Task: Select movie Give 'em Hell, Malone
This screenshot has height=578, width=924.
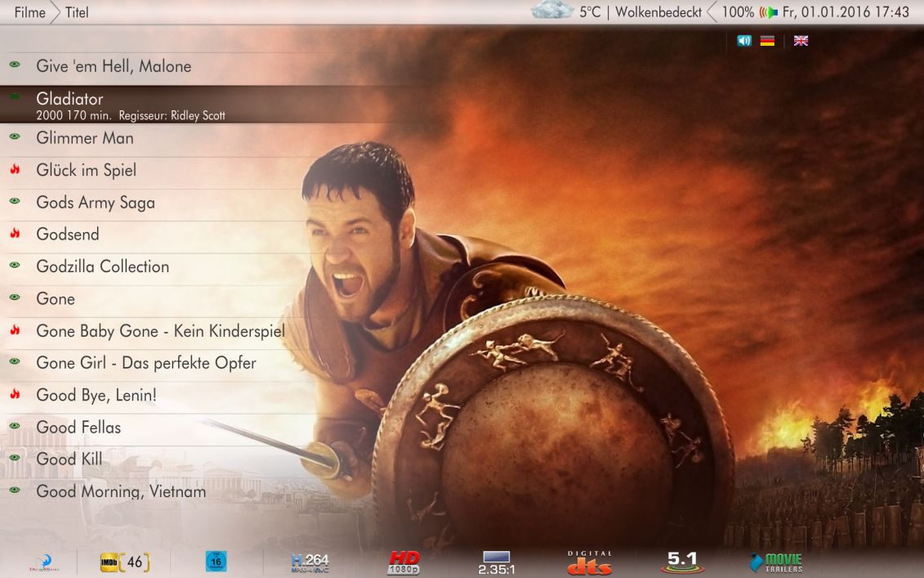Action: [114, 66]
